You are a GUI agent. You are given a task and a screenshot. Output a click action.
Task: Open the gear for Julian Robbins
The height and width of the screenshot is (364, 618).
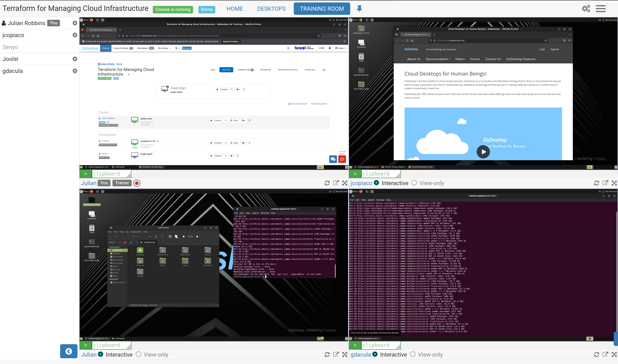(75, 23)
